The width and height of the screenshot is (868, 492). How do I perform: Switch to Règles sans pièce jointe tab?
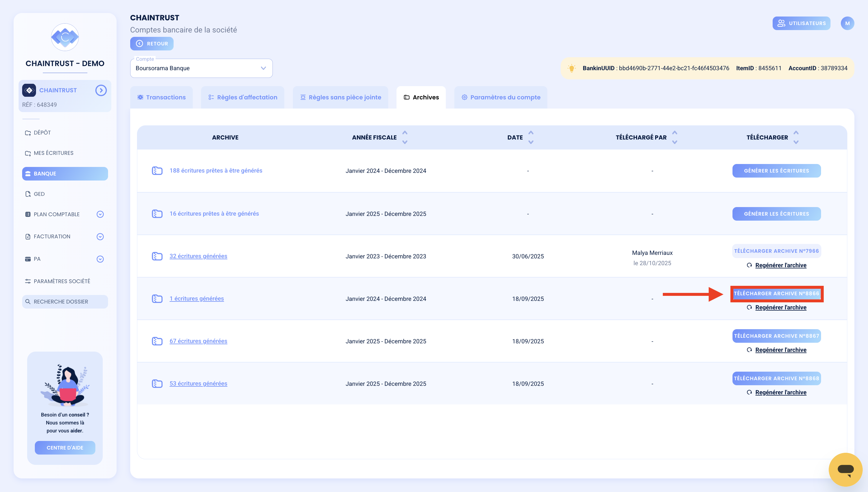[340, 97]
